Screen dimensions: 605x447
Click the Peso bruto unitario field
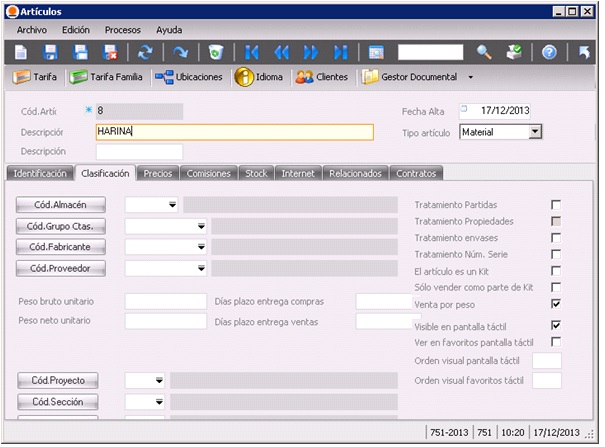tap(165, 301)
